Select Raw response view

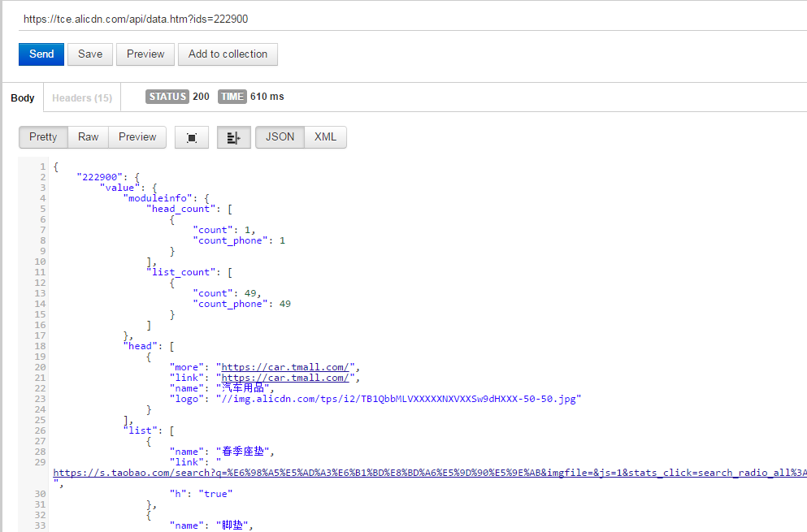(x=88, y=137)
